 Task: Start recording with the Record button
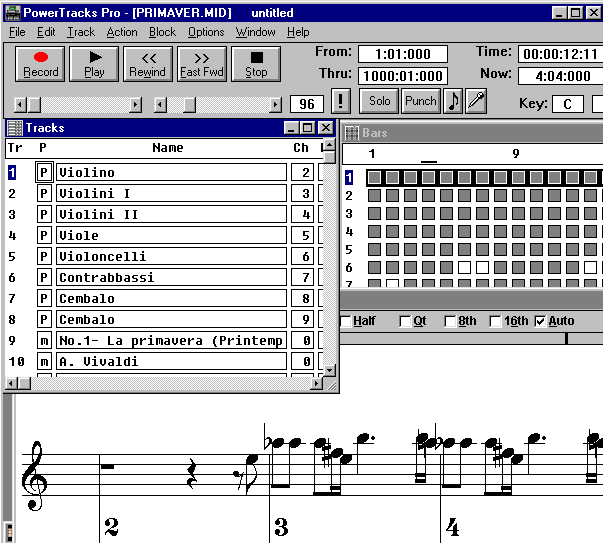point(40,64)
